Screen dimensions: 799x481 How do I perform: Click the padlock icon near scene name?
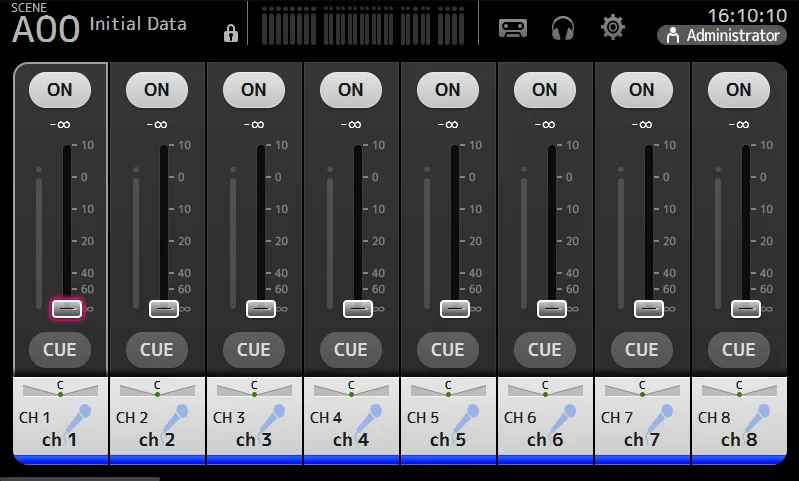tap(231, 33)
